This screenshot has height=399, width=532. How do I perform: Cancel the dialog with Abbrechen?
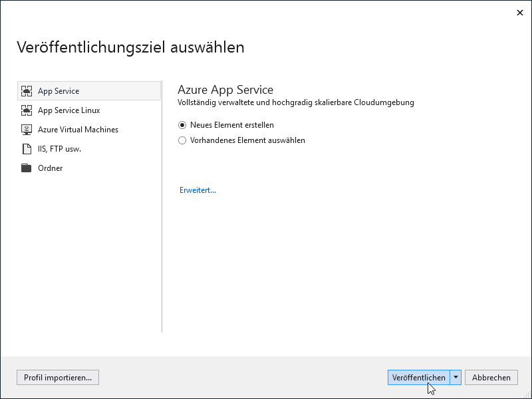coord(491,377)
